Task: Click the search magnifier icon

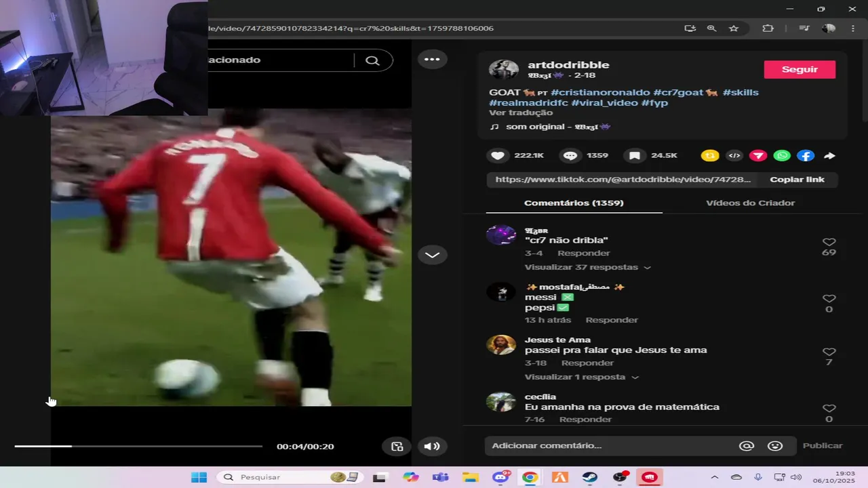Action: click(x=372, y=60)
